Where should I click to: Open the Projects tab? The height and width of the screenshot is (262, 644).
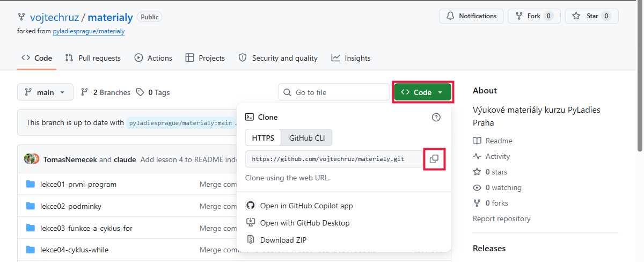205,58
